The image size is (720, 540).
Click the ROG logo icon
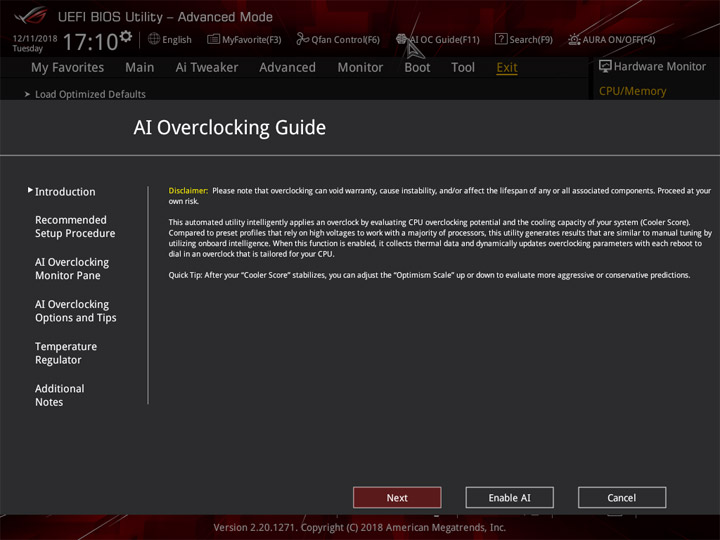click(x=30, y=16)
